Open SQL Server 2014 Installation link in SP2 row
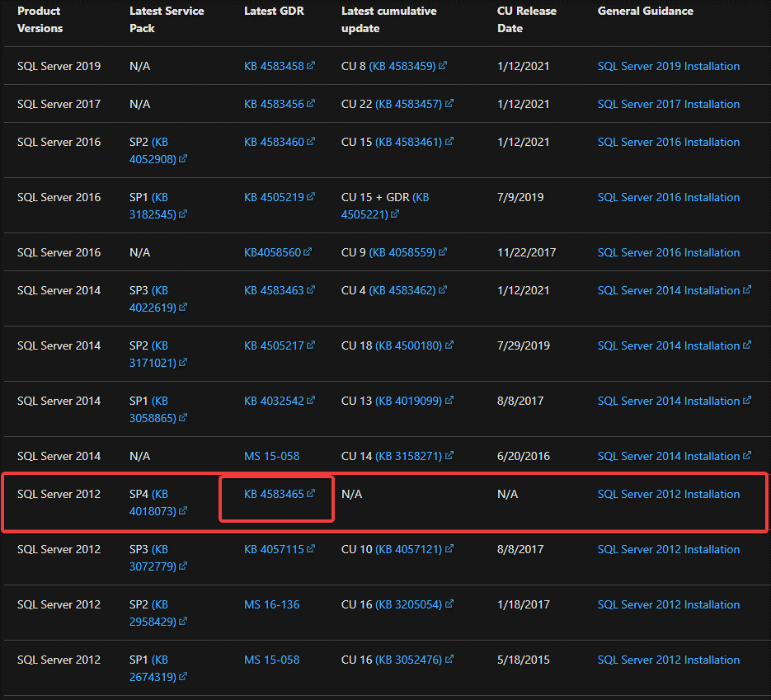The height and width of the screenshot is (700, 771). [668, 345]
